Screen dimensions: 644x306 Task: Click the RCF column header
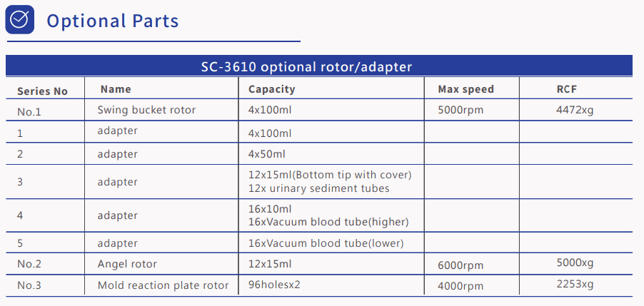(x=566, y=89)
